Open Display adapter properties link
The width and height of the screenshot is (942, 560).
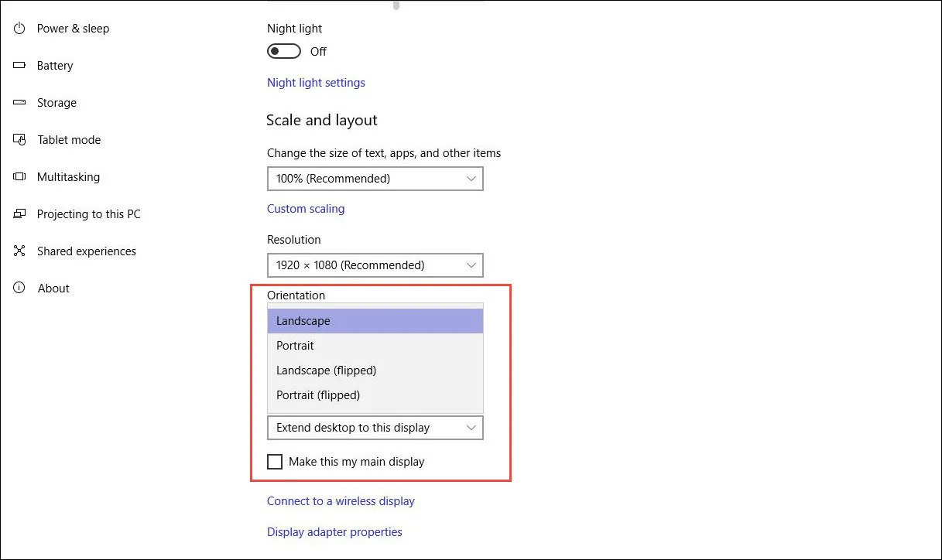click(x=334, y=532)
